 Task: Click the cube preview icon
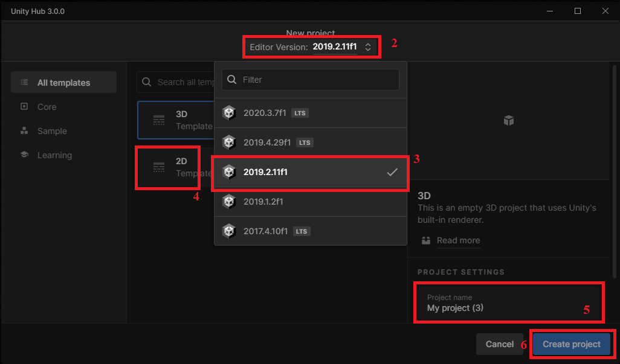coord(509,120)
